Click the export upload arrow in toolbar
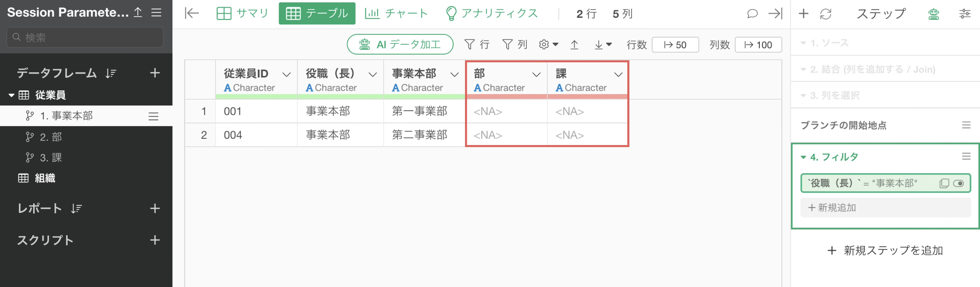Screen dimensions: 980x287 click(574, 45)
